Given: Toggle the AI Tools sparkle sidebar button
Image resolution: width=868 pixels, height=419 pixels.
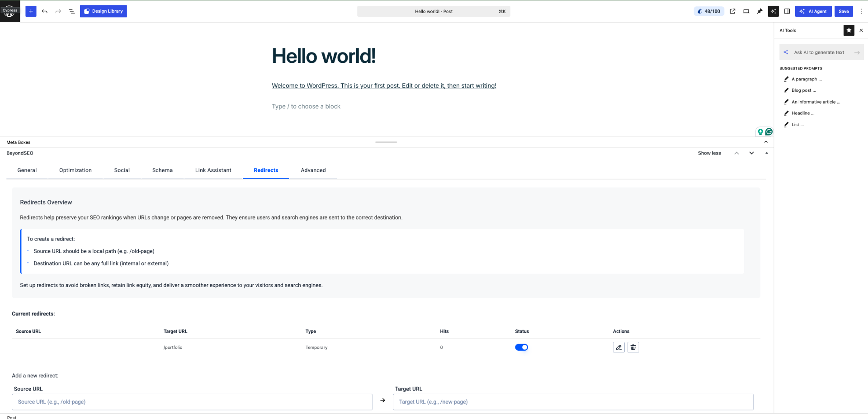Looking at the screenshot, I should pyautogui.click(x=773, y=11).
